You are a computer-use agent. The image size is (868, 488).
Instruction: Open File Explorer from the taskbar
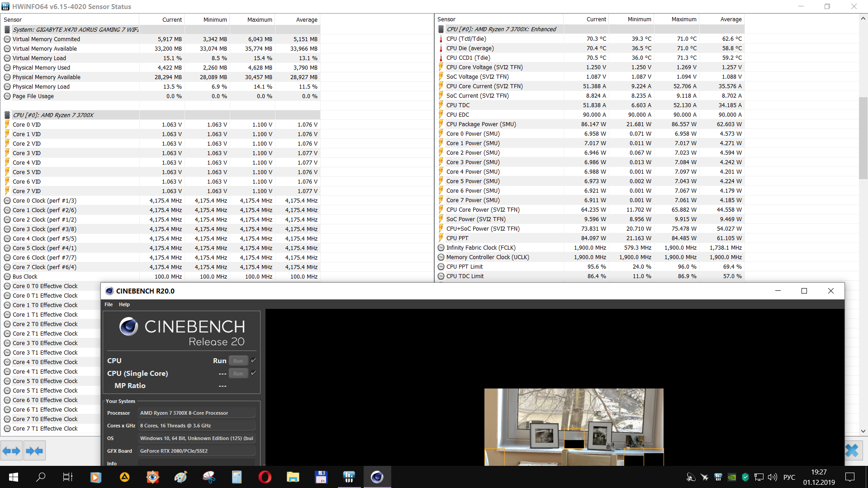(293, 477)
